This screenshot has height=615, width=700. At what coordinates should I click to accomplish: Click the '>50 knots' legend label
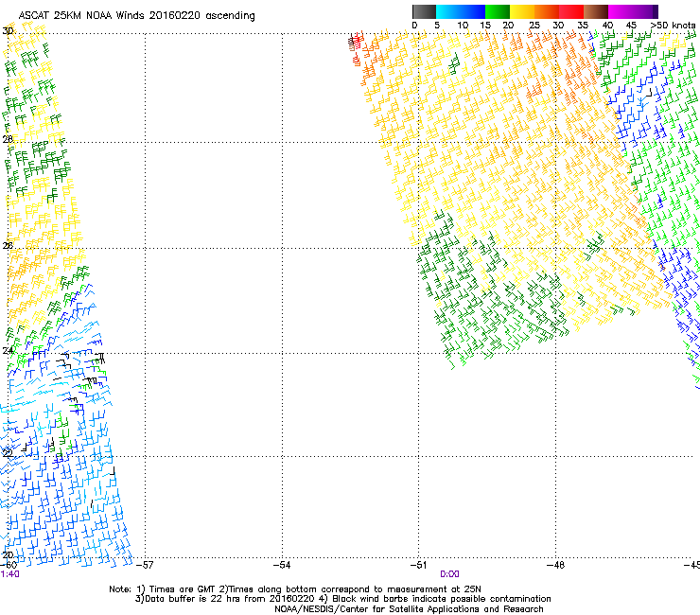(x=673, y=26)
